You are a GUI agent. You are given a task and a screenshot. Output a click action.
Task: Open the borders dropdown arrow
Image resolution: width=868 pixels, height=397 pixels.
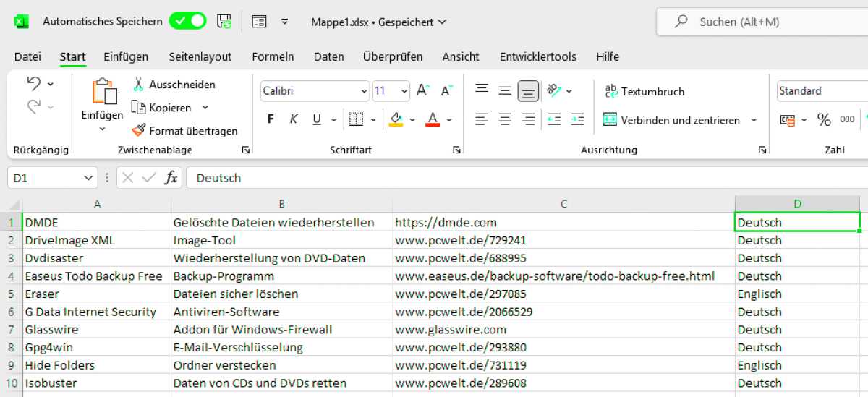click(x=373, y=120)
